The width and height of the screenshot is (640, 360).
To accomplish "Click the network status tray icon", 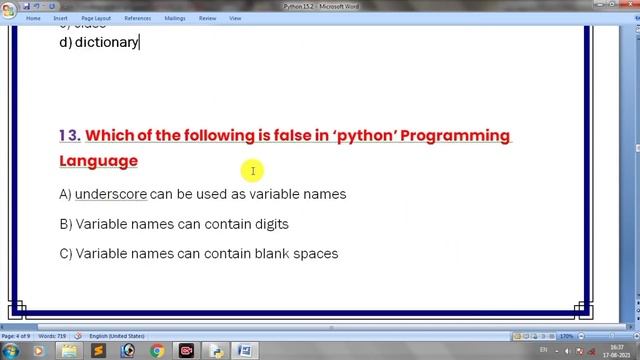I will [592, 351].
